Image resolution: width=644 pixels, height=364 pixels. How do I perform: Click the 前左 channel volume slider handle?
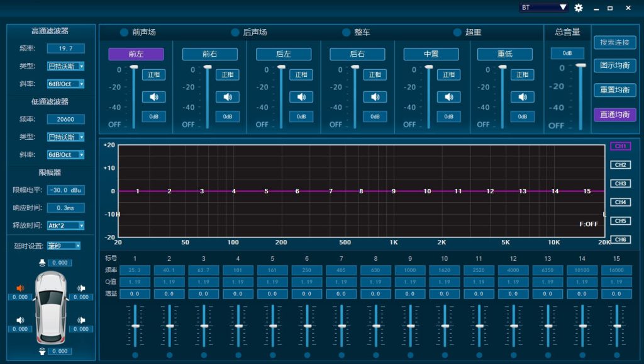pyautogui.click(x=133, y=67)
